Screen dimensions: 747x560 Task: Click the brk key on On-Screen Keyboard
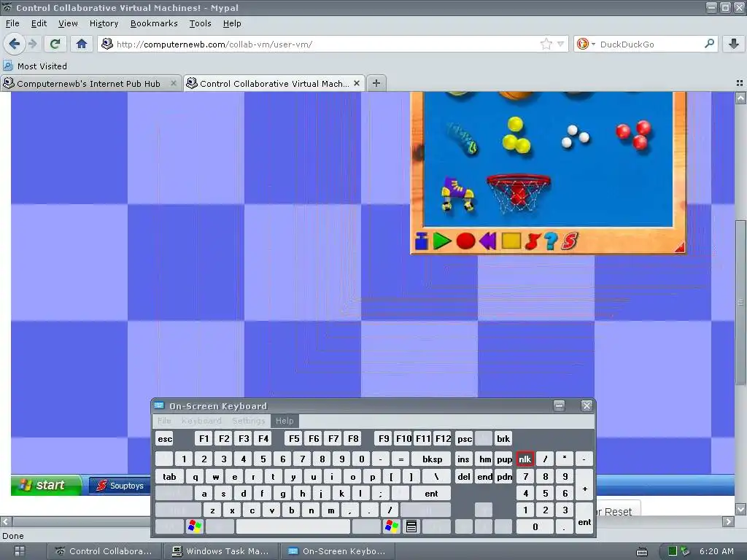point(503,438)
